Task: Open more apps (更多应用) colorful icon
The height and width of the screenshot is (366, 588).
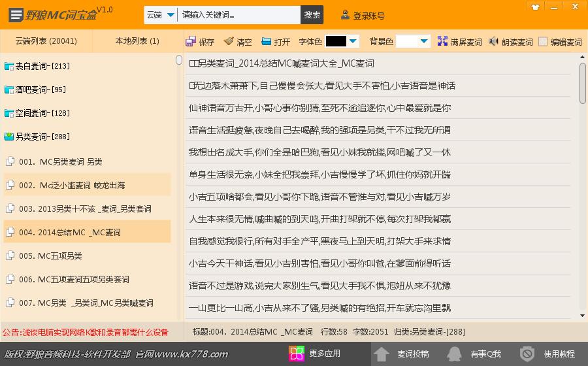Action: tap(297, 354)
